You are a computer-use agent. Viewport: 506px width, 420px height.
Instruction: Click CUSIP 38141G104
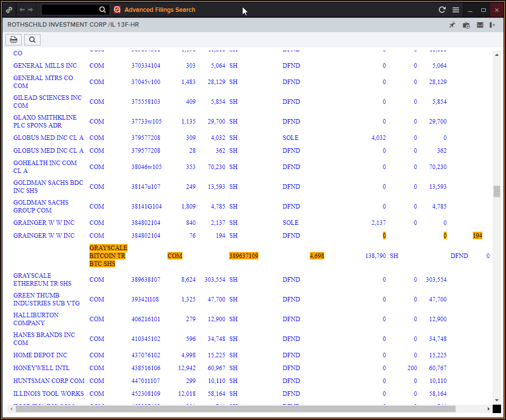[146, 207]
